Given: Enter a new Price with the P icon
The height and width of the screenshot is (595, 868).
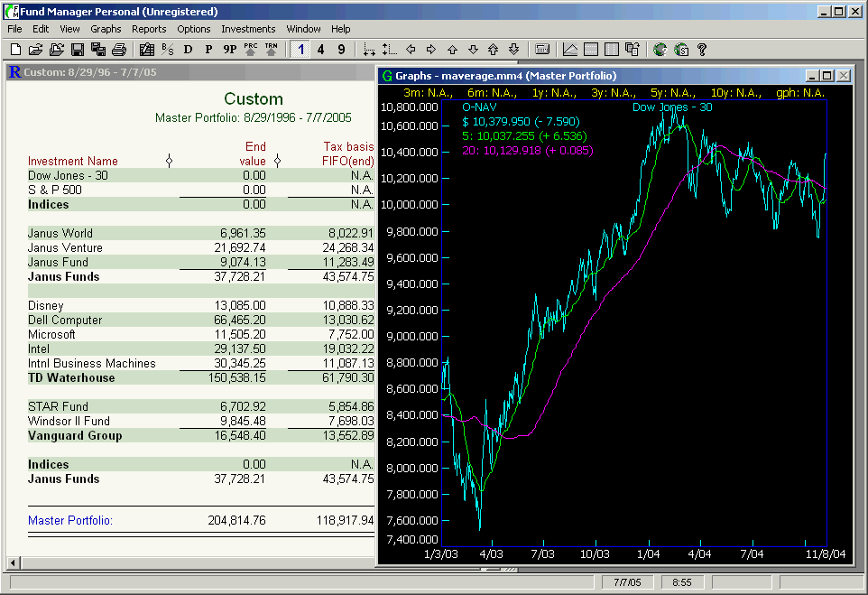Looking at the screenshot, I should (x=207, y=49).
